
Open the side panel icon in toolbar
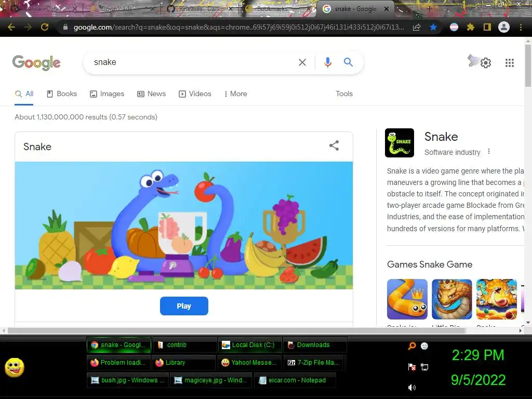click(487, 27)
